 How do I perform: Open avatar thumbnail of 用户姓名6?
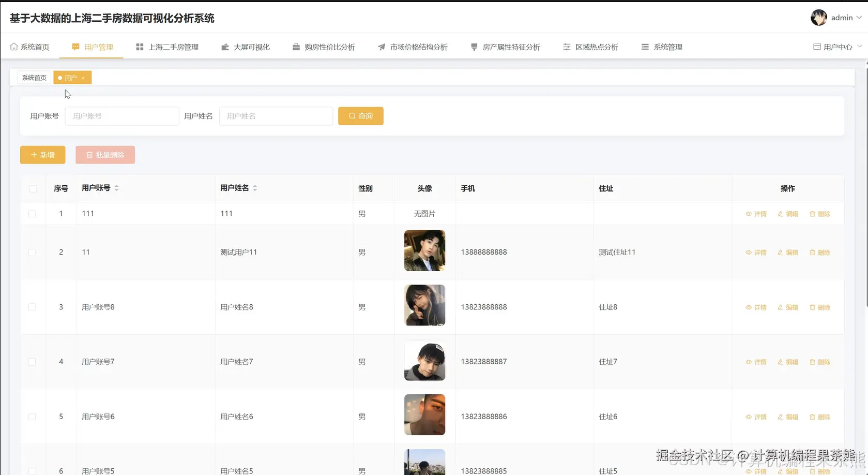pyautogui.click(x=425, y=415)
